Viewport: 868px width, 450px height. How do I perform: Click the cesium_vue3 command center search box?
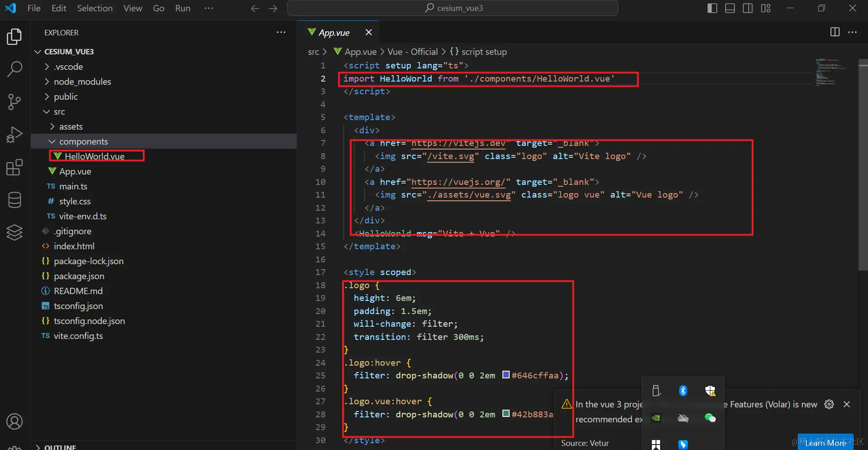[453, 8]
